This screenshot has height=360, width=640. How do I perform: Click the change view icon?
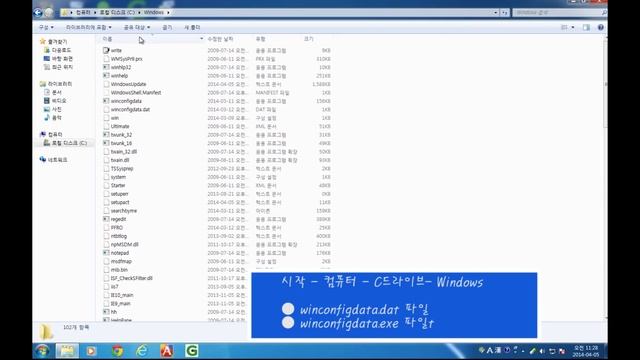pyautogui.click(x=564, y=27)
